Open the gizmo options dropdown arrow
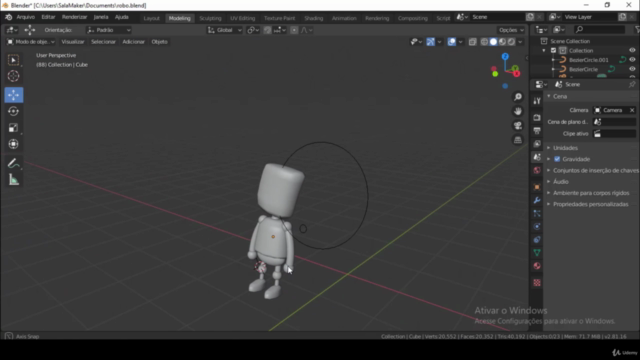 [440, 42]
